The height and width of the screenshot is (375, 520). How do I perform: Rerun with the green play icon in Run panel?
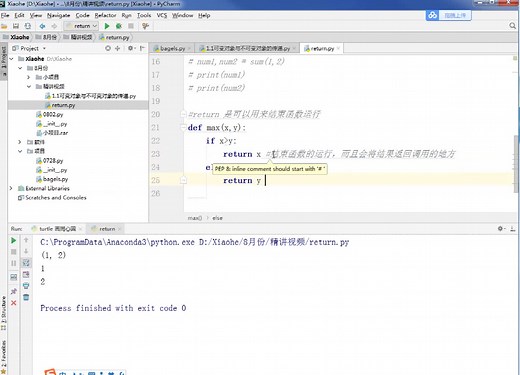pyautogui.click(x=14, y=240)
